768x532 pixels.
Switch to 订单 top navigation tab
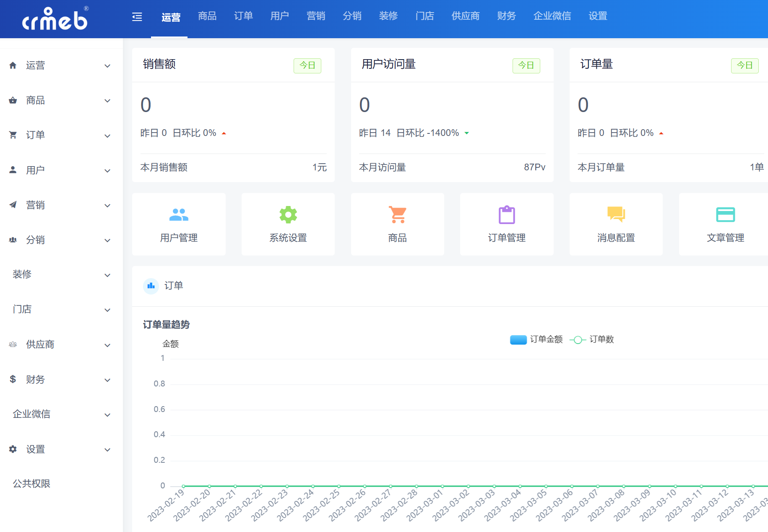tap(243, 16)
